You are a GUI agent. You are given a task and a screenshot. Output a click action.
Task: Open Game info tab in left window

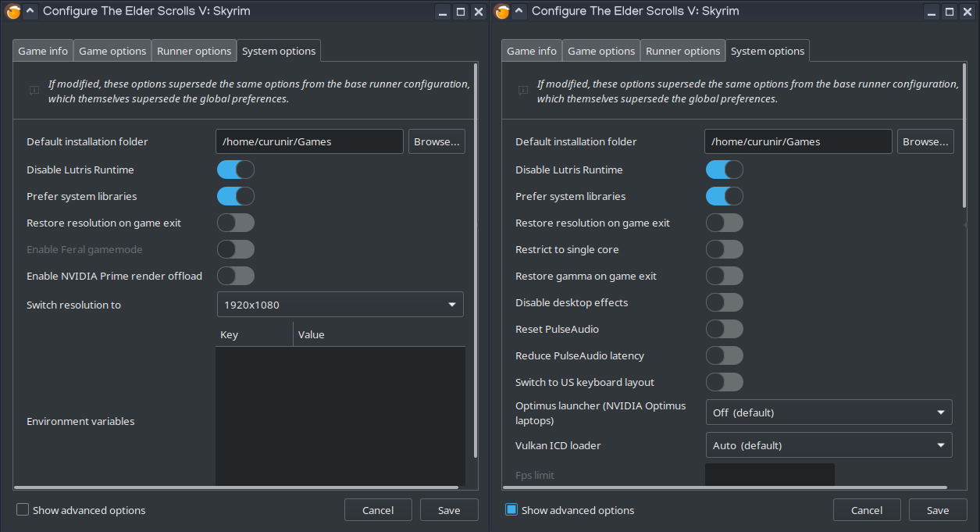[43, 51]
